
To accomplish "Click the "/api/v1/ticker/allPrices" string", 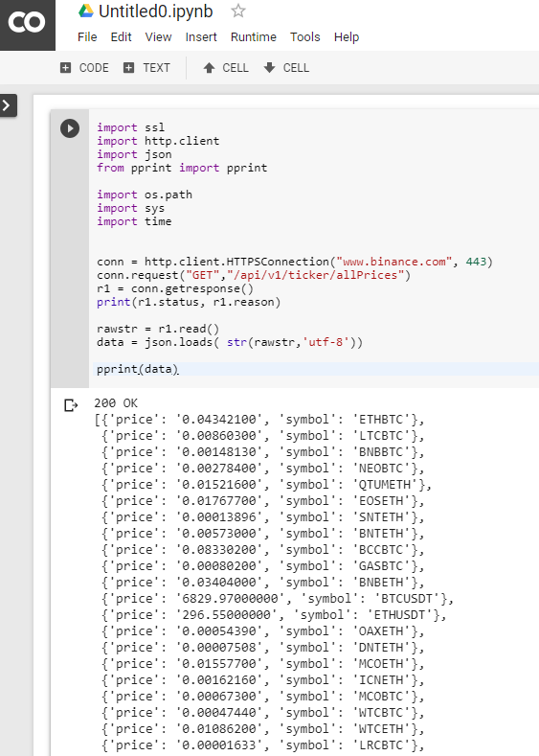I will click(x=316, y=275).
